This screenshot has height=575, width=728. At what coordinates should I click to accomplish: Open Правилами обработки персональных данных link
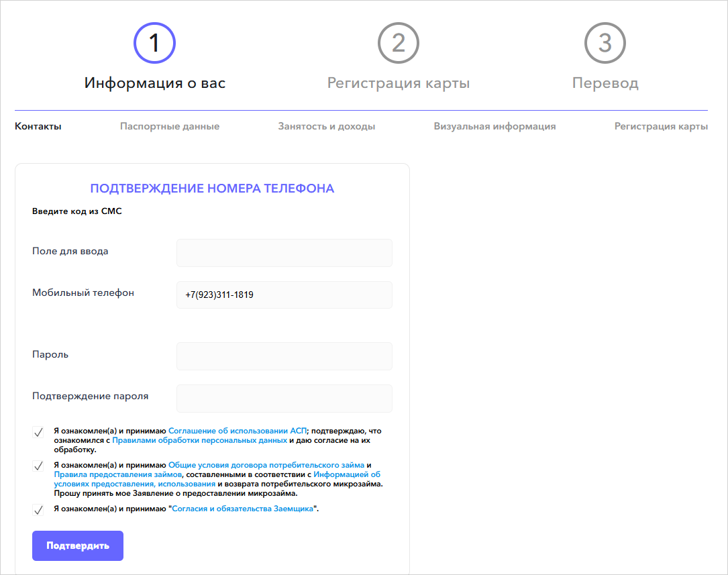pos(200,440)
